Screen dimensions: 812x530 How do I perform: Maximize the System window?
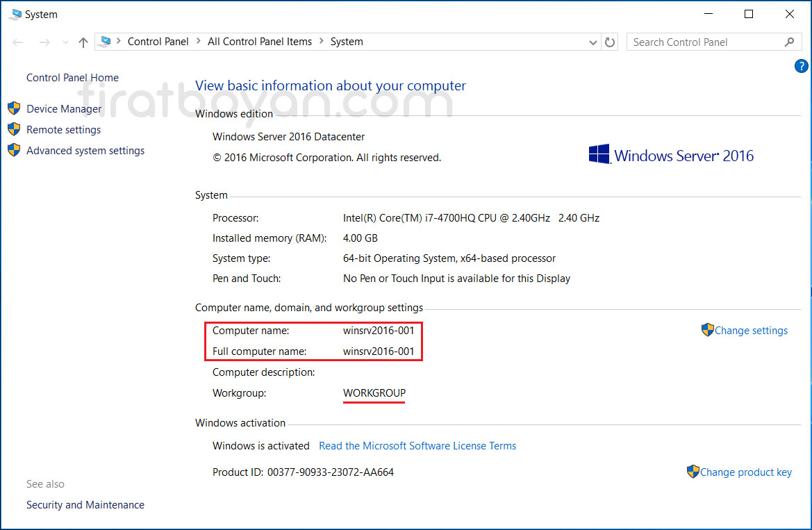(x=748, y=14)
